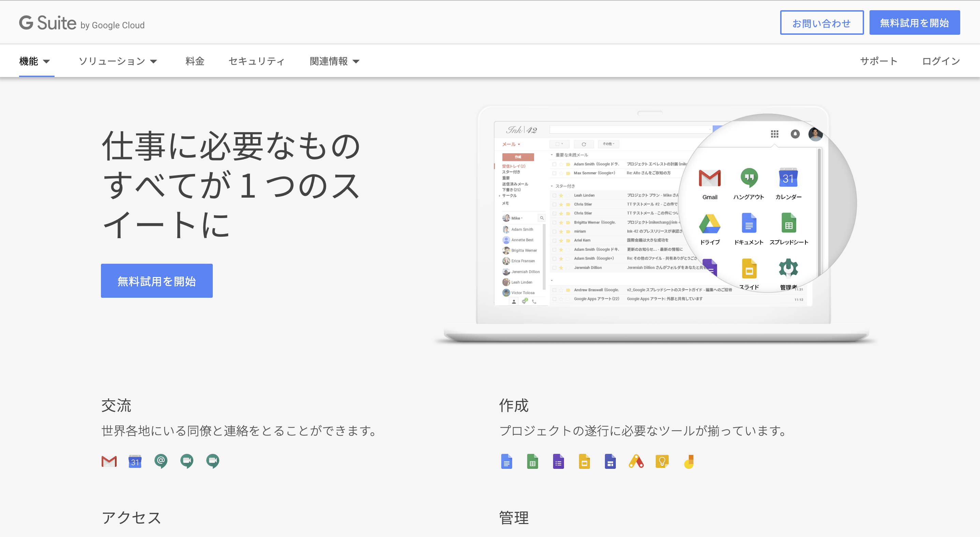Click the G Suite by Google Cloud logo
This screenshot has height=537, width=980.
[x=82, y=23]
